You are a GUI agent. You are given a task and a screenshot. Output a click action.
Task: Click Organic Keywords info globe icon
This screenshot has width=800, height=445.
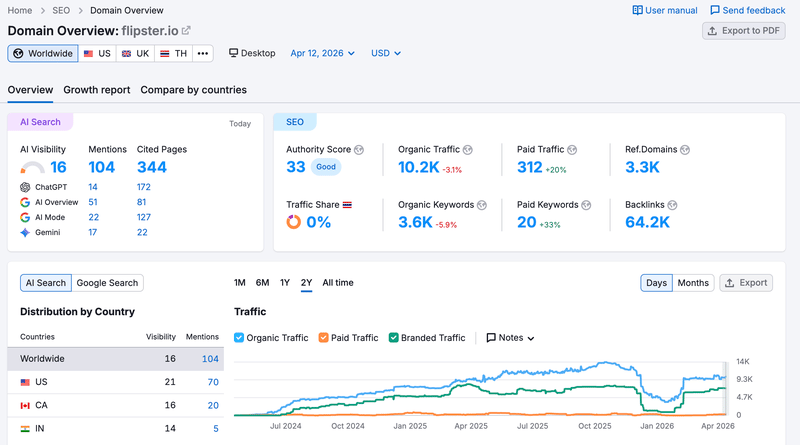[482, 205]
